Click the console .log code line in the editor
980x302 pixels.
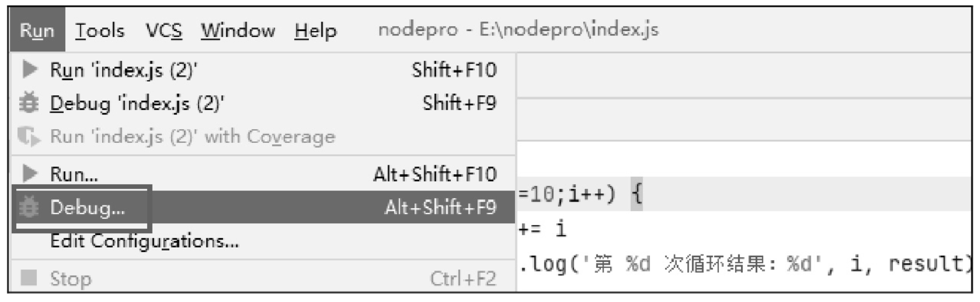(745, 264)
